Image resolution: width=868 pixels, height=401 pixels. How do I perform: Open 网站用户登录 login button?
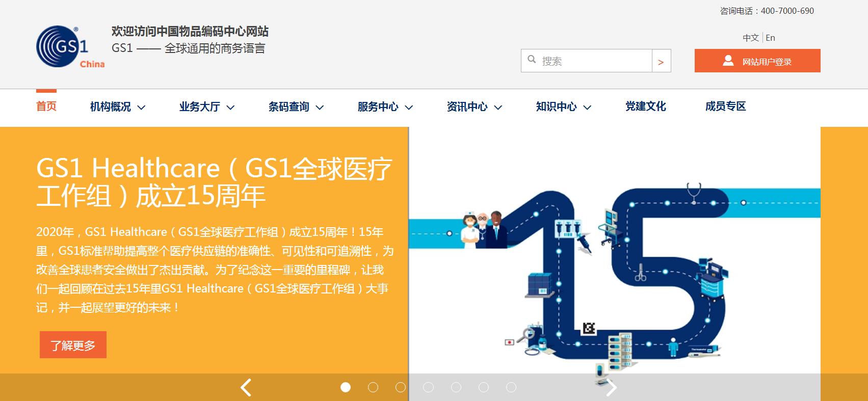pos(757,61)
